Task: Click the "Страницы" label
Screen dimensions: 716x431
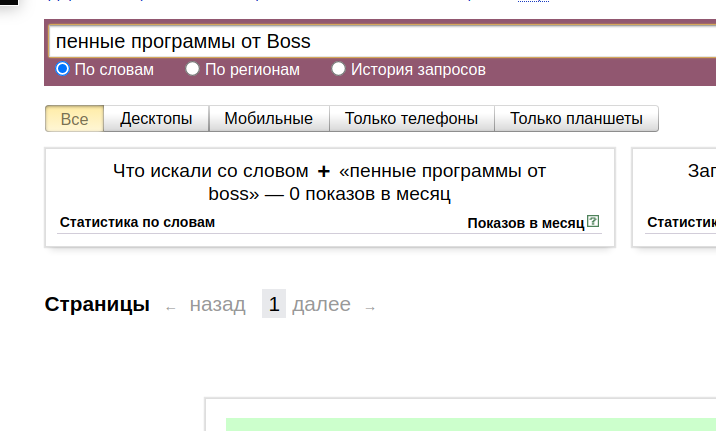Action: pos(97,305)
